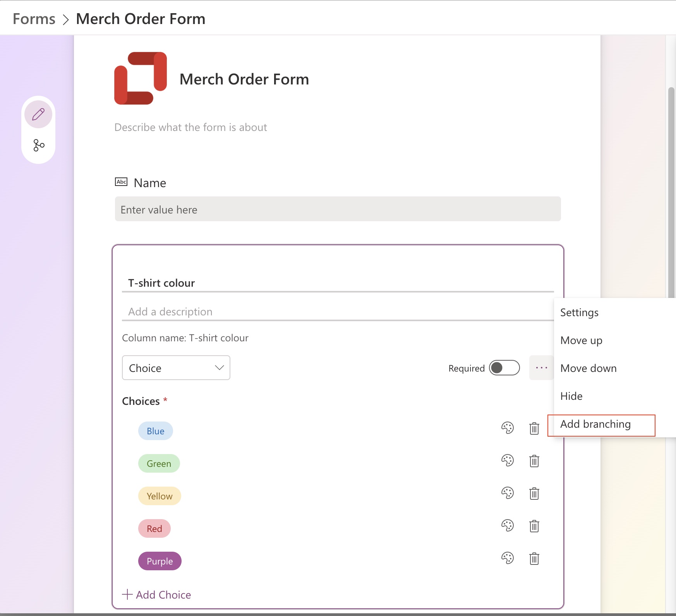Image resolution: width=676 pixels, height=616 pixels.
Task: Delete the Red choice with trash icon
Action: (x=534, y=526)
